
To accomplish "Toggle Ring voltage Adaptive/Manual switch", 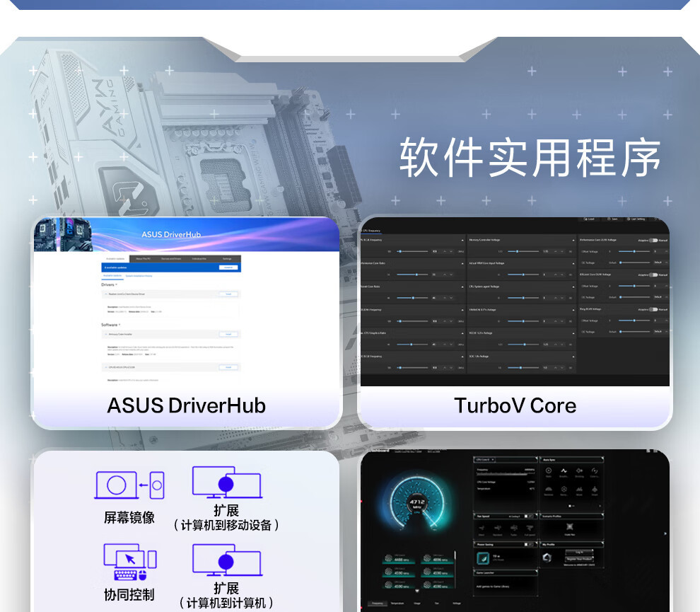I will [653, 309].
